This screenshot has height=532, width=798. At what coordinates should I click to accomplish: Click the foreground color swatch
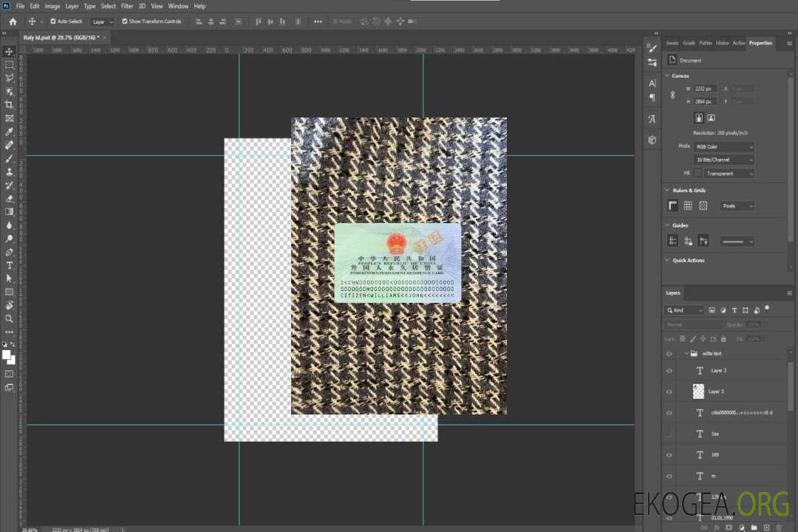(7, 355)
